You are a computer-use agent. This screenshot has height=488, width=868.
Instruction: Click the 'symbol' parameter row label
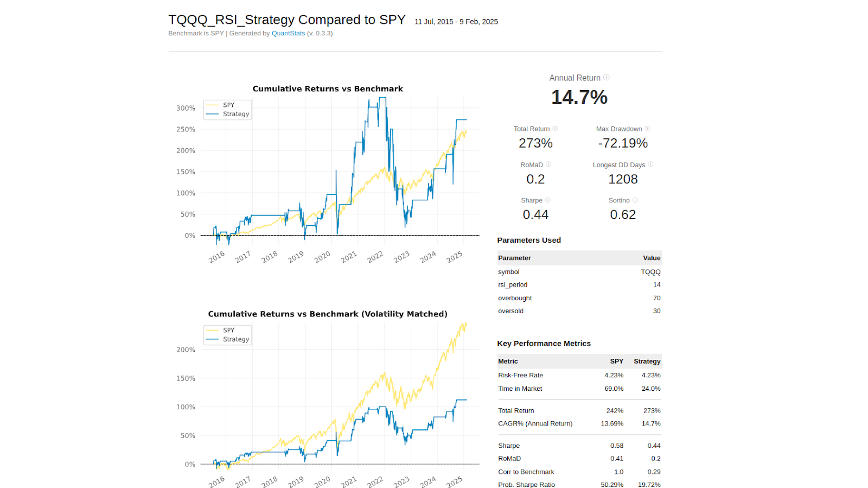[509, 272]
